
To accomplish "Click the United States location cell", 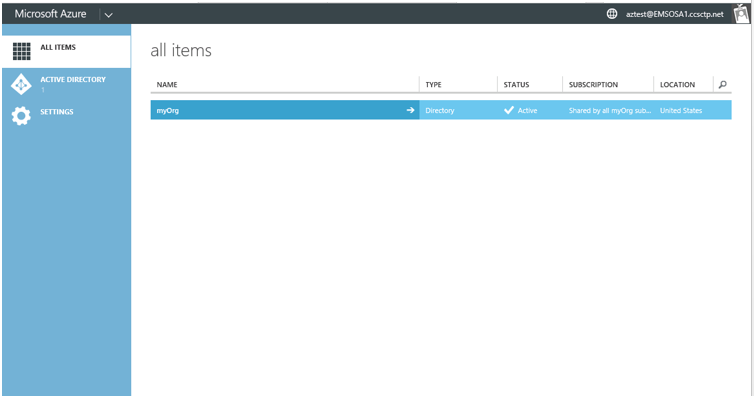I will tap(681, 111).
